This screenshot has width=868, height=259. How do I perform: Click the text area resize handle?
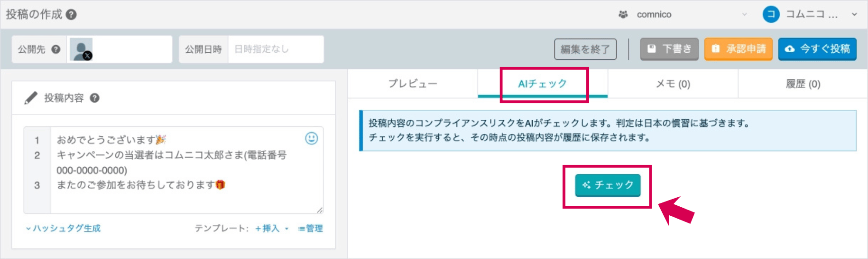[320, 210]
